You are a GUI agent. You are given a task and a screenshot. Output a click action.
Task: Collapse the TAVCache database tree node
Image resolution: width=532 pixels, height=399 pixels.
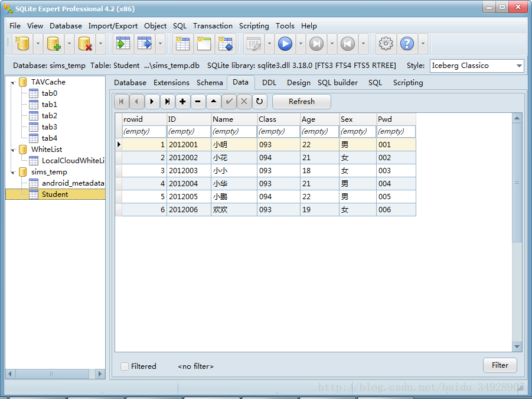12,82
